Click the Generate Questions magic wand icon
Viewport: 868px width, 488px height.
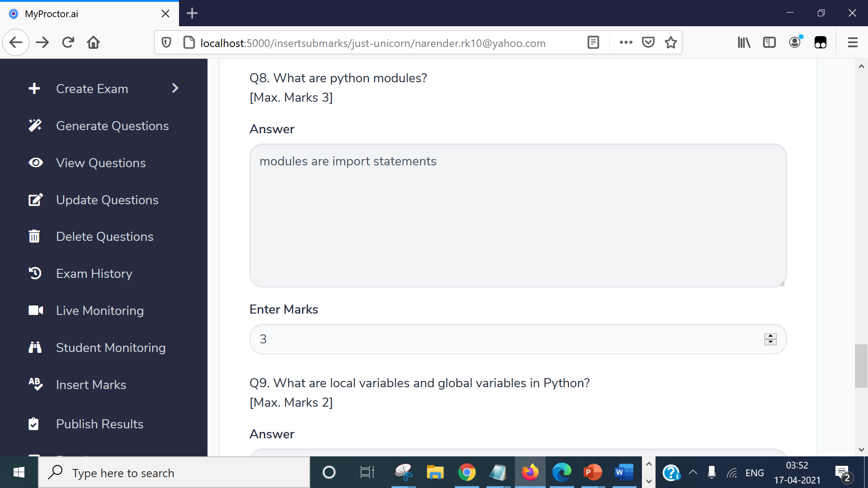click(x=35, y=126)
